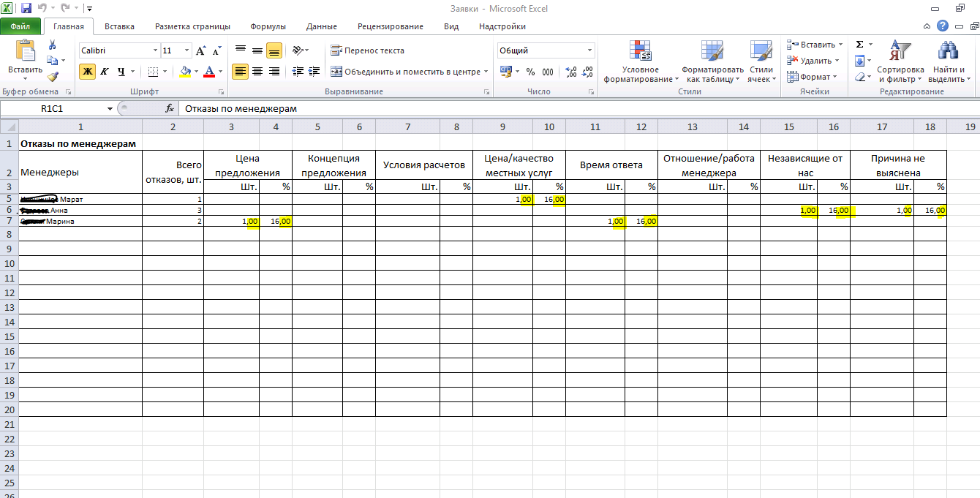This screenshot has height=498, width=980.
Task: Toggle italic (К) formatting
Action: 104,72
